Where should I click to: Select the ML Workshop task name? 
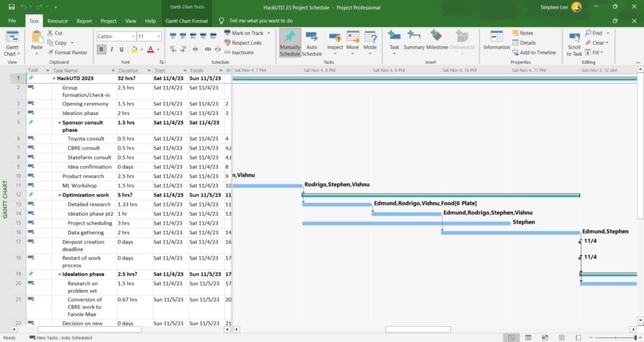(x=79, y=185)
